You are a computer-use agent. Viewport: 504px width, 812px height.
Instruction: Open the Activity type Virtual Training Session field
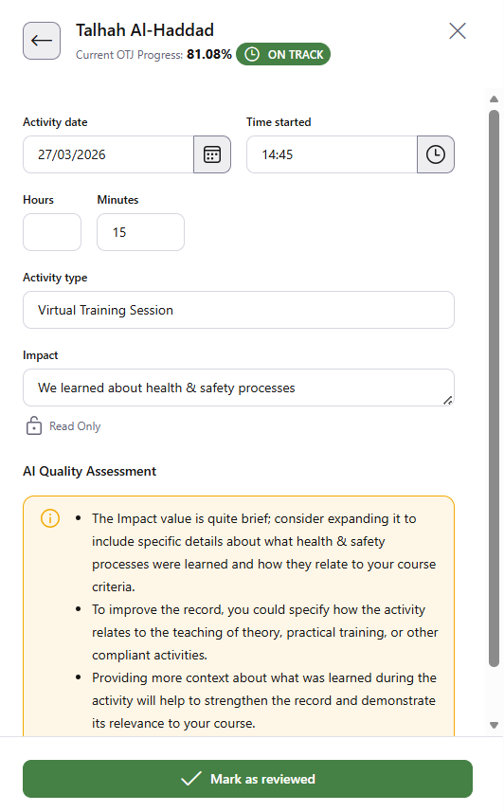click(x=239, y=310)
